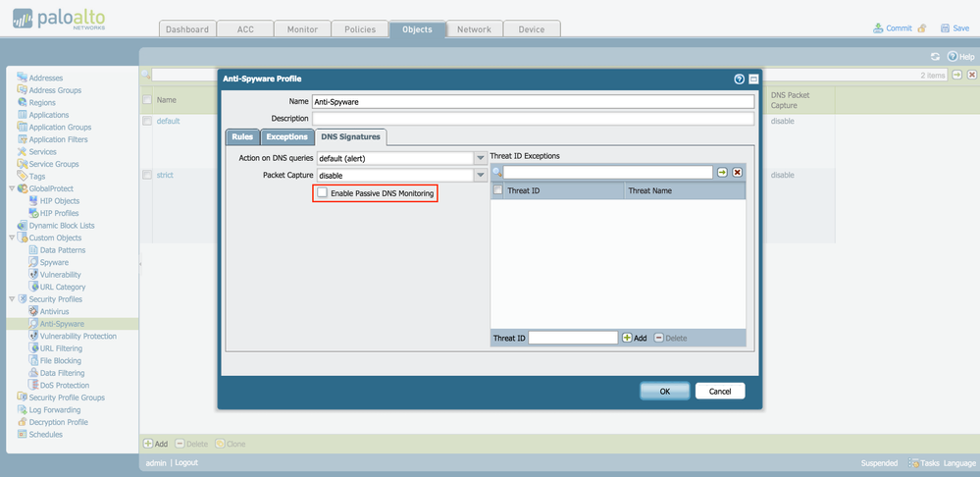Click the Data Patterns icon

tap(33, 250)
